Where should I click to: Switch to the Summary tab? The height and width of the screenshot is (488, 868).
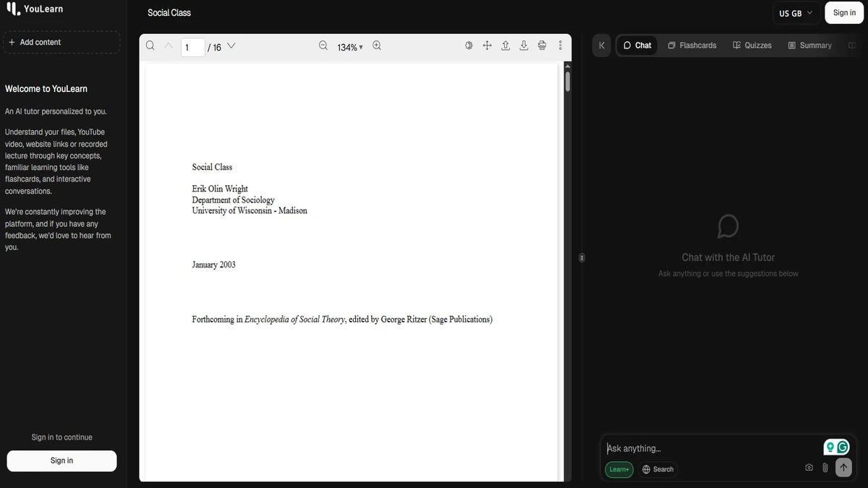(810, 45)
